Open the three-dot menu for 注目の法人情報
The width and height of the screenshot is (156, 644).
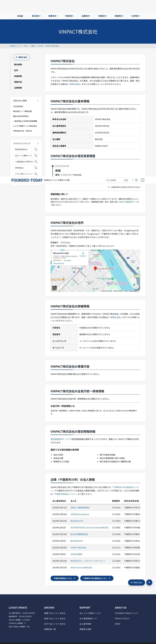pyautogui.click(x=38, y=101)
